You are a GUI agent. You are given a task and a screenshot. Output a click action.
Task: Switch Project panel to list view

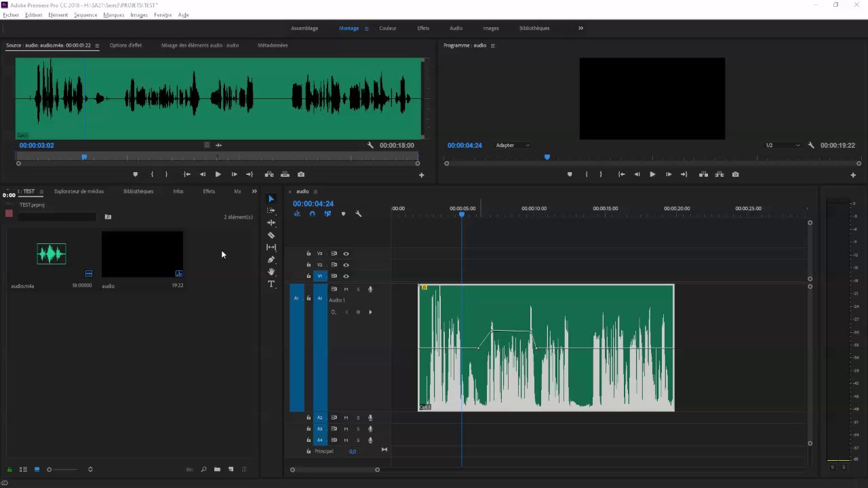(x=23, y=469)
